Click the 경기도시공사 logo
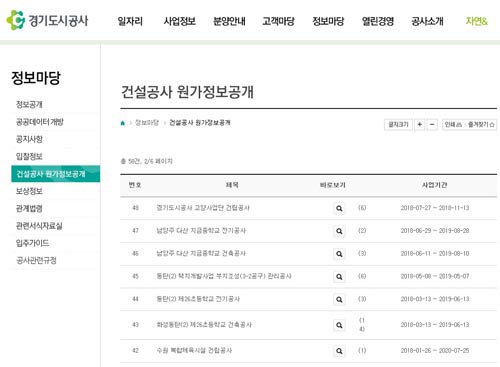The image size is (500, 367). coord(47,21)
